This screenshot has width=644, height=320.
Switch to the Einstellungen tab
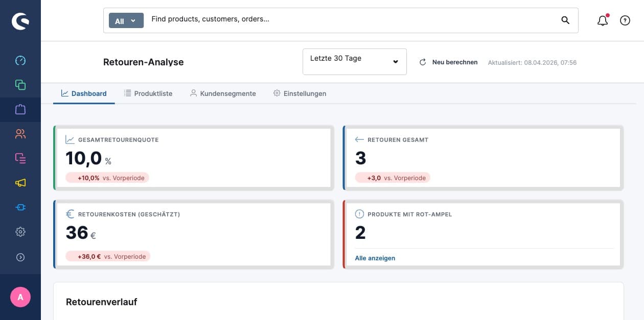300,93
